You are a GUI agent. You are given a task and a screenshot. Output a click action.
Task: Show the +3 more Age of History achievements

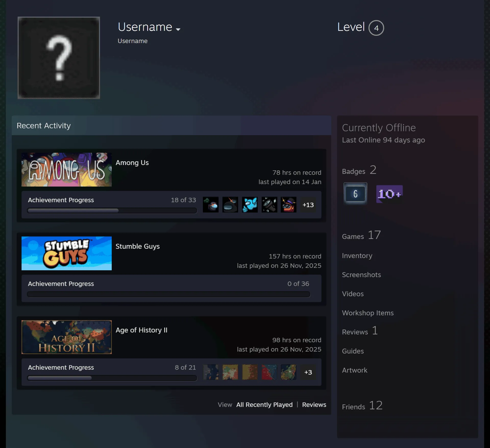pyautogui.click(x=308, y=372)
